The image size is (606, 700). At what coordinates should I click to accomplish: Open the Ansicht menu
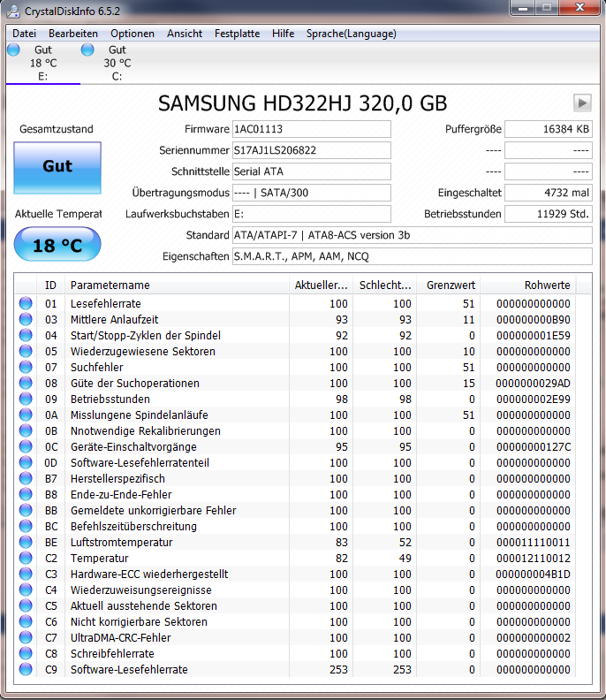pyautogui.click(x=185, y=34)
